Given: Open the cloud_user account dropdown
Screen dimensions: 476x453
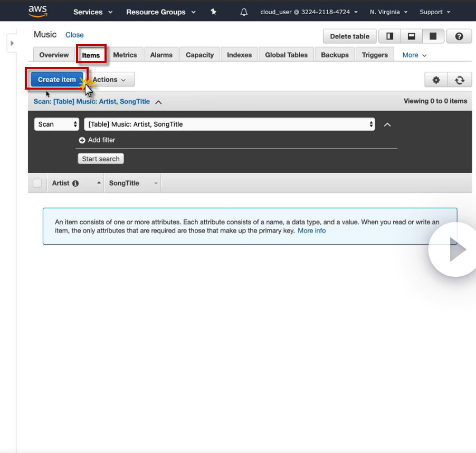Looking at the screenshot, I should click(309, 12).
